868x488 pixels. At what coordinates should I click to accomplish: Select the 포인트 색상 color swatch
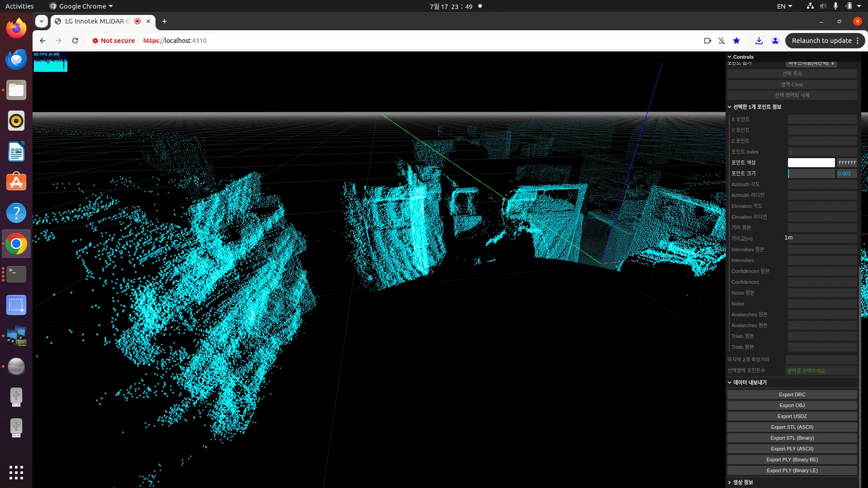(812, 162)
